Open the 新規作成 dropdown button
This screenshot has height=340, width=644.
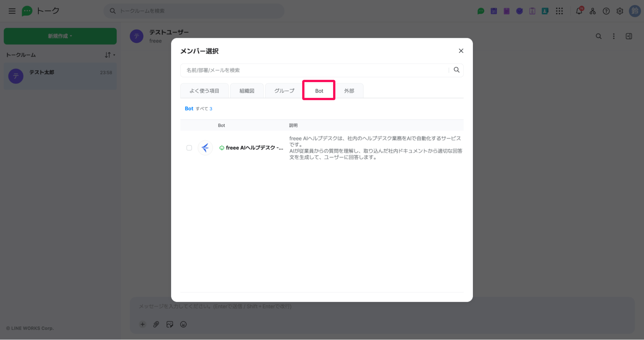pyautogui.click(x=60, y=36)
